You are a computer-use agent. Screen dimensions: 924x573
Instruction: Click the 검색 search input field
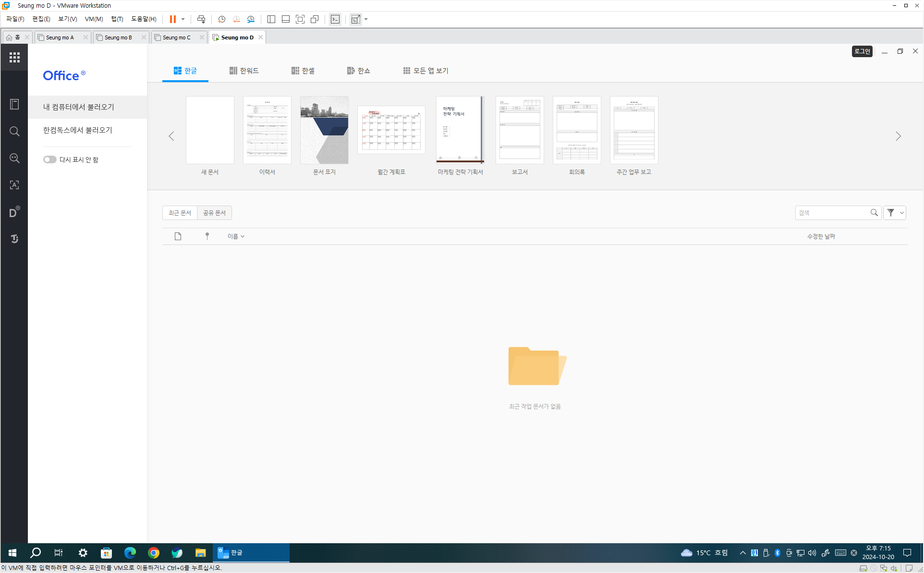point(832,213)
